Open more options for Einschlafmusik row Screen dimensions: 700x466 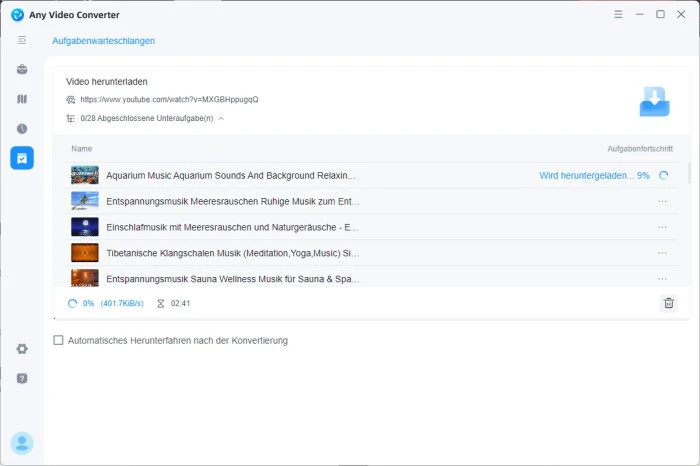(x=661, y=227)
